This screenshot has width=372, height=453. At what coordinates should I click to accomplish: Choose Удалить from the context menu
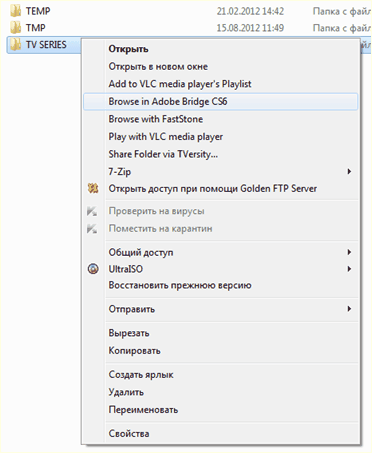(x=220, y=392)
